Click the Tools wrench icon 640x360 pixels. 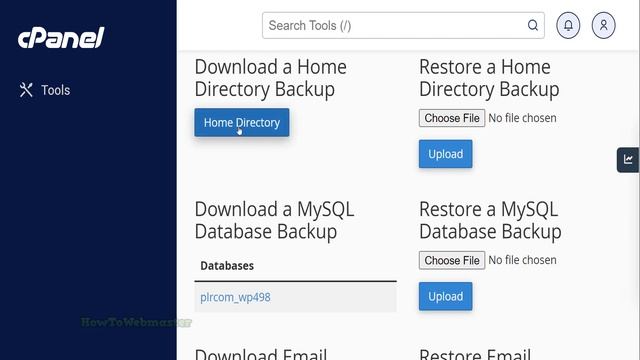tap(26, 90)
